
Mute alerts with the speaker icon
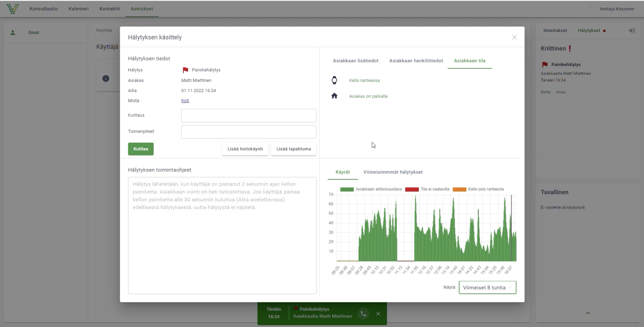(632, 31)
